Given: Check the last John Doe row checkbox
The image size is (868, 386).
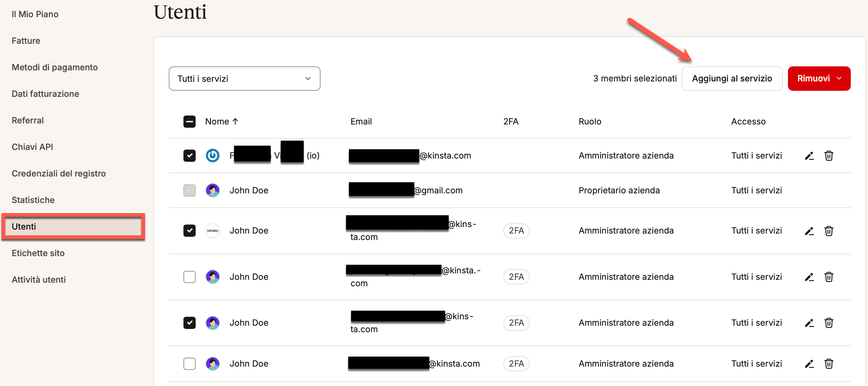Looking at the screenshot, I should (x=190, y=364).
